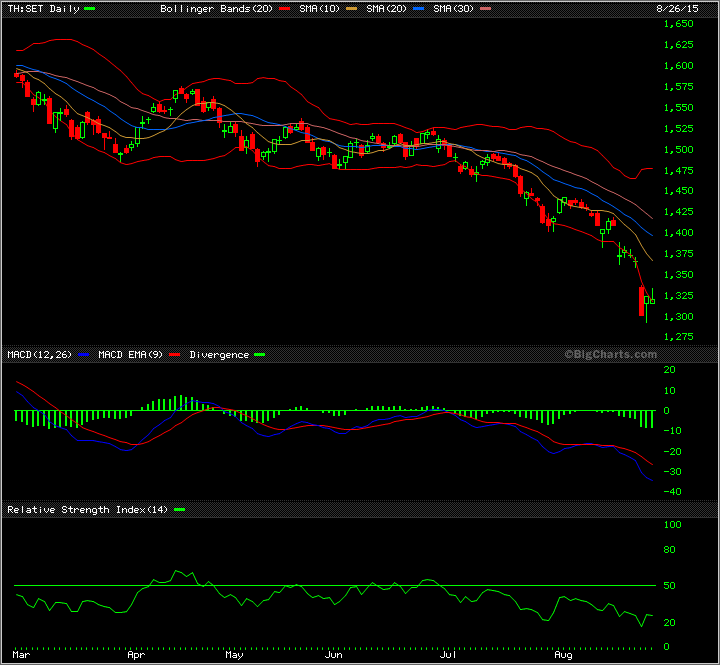
Task: Click the 1,500 price axis label
Action: (679, 150)
